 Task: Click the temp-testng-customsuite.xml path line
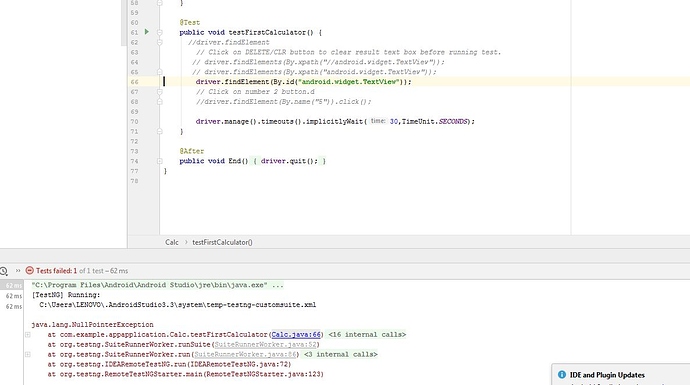click(177, 304)
